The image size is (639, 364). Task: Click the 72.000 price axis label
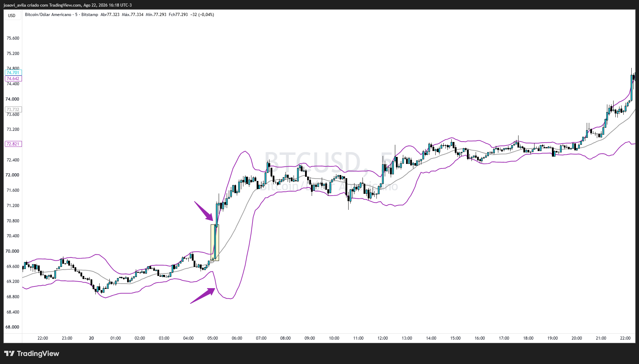pos(13,175)
